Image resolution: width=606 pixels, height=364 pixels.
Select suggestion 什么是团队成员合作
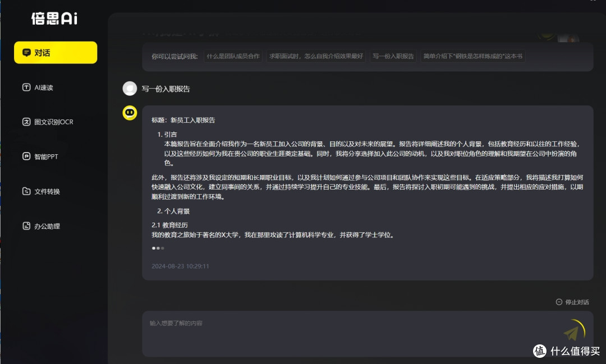click(x=233, y=56)
